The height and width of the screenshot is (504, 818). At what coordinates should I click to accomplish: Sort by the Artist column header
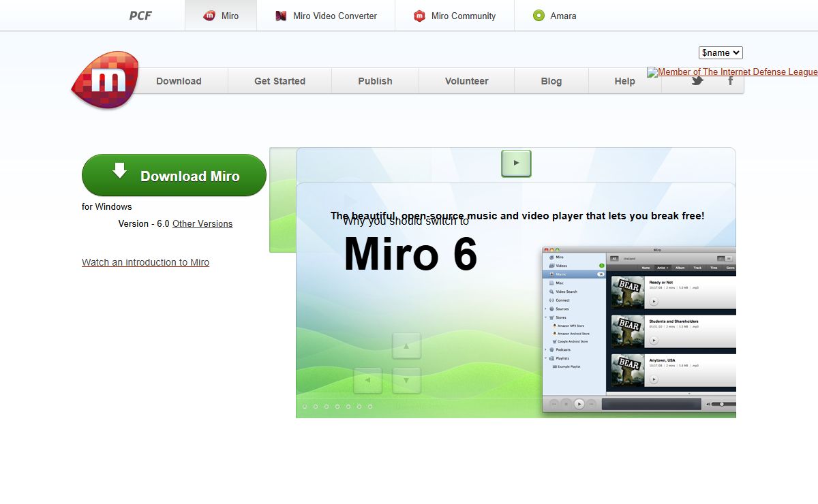pos(663,268)
